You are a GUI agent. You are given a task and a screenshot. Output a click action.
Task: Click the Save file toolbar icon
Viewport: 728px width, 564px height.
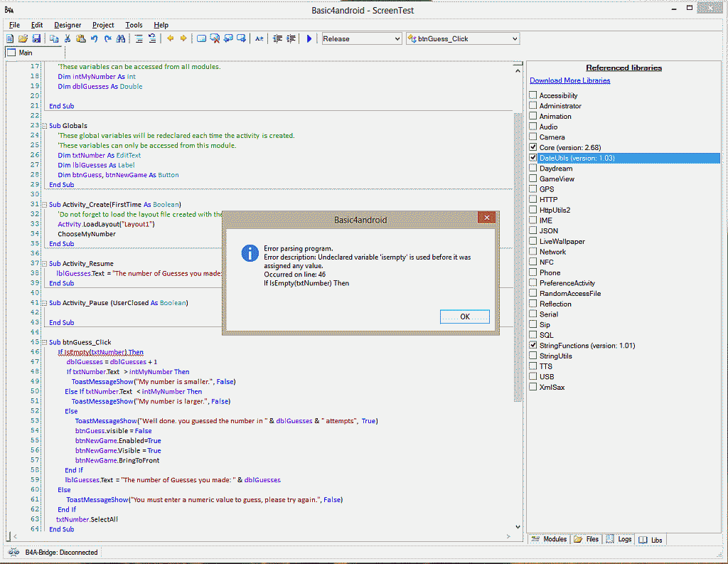tap(35, 38)
